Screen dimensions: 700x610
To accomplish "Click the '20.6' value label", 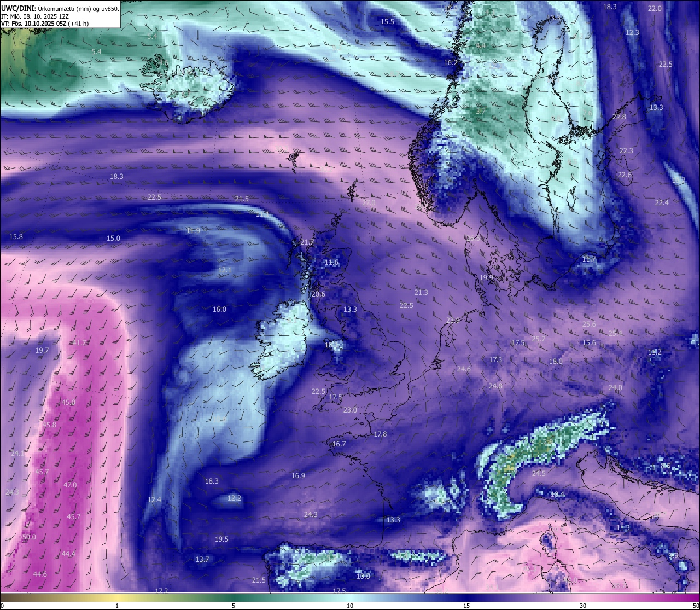I will [318, 294].
